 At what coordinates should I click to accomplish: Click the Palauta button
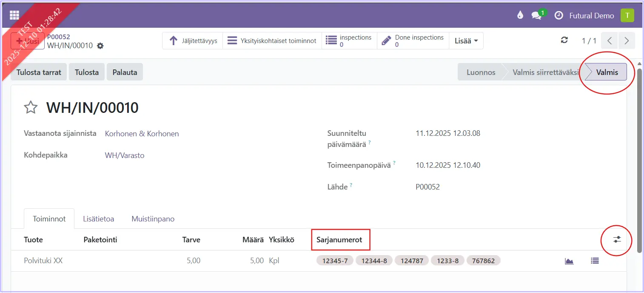tap(125, 72)
